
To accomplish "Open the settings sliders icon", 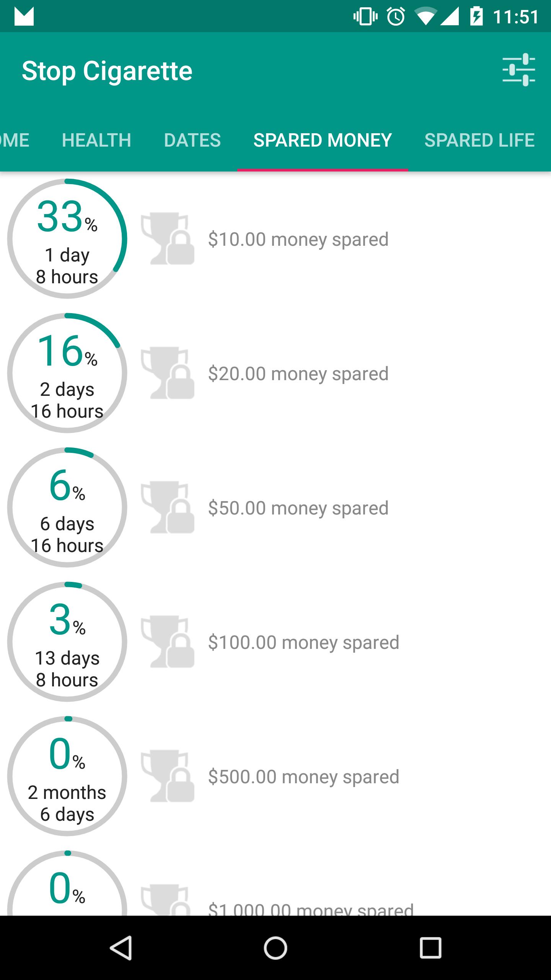I will 518,70.
